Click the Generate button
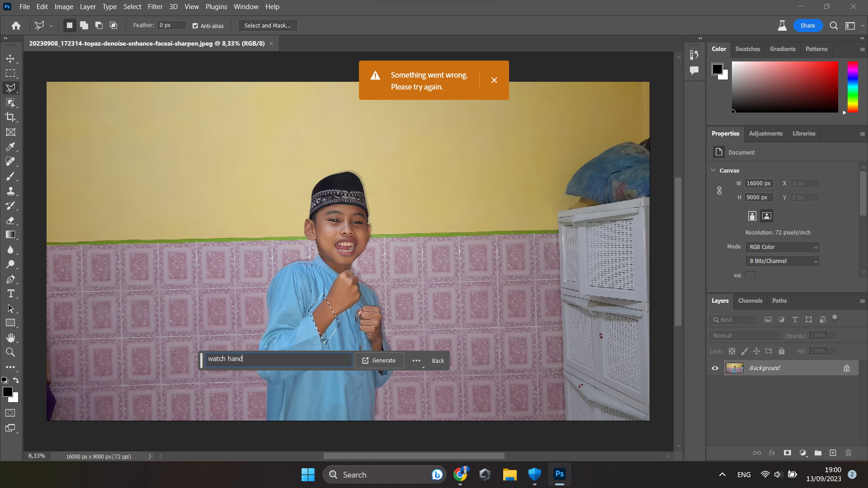Viewport: 868px width, 488px height. (x=379, y=360)
